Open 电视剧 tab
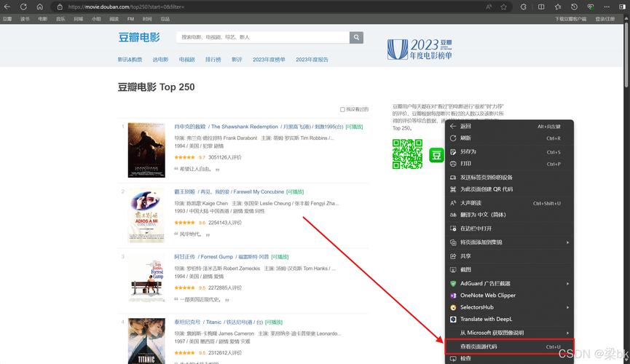Image resolution: width=630 pixels, height=364 pixels. 187,60
